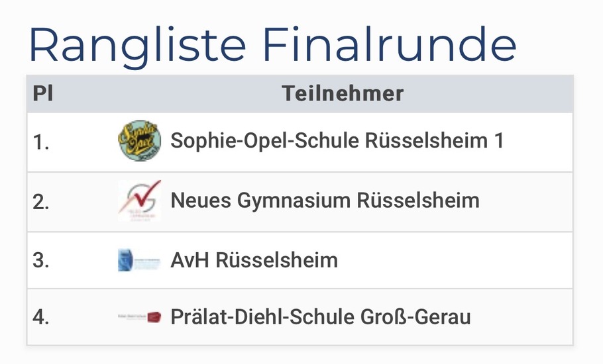
Task: Select first place rank number 1.
Action: coord(41,142)
